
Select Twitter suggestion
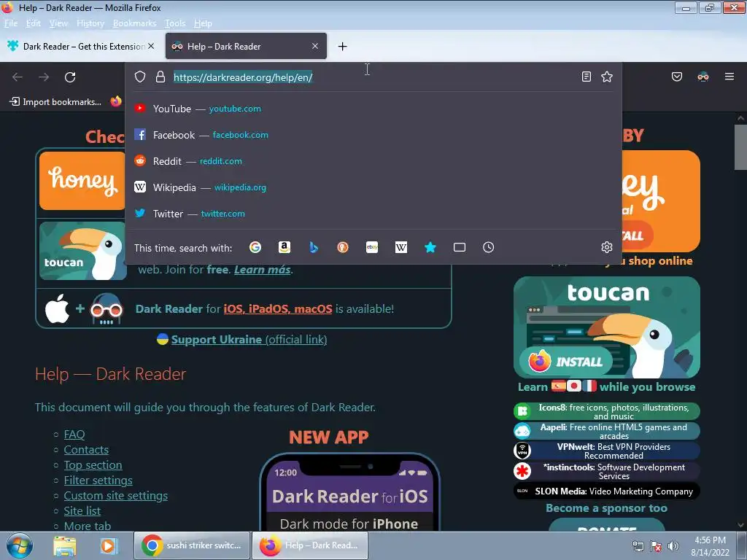click(x=373, y=214)
